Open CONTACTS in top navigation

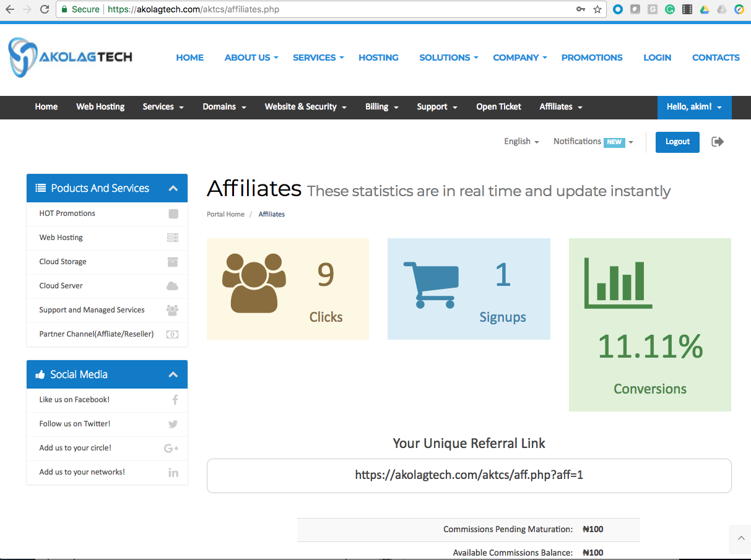click(716, 58)
